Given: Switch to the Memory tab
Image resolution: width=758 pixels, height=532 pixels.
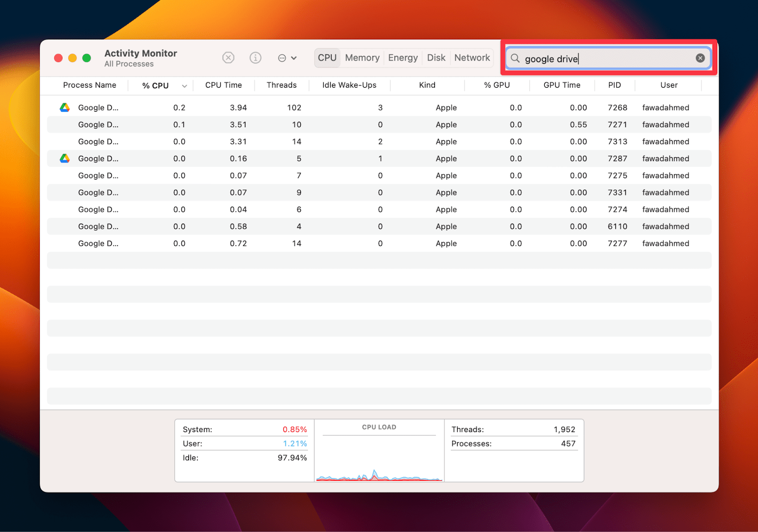Looking at the screenshot, I should 362,58.
